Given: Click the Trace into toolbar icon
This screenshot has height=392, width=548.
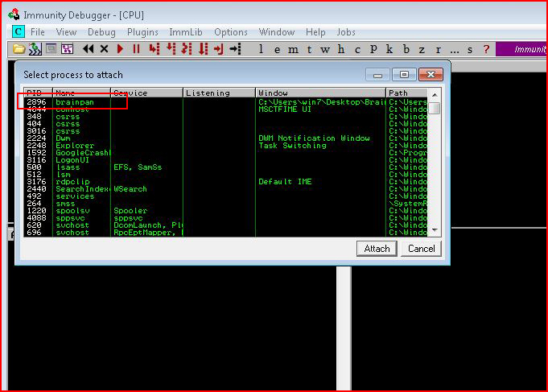Looking at the screenshot, I should (x=187, y=49).
